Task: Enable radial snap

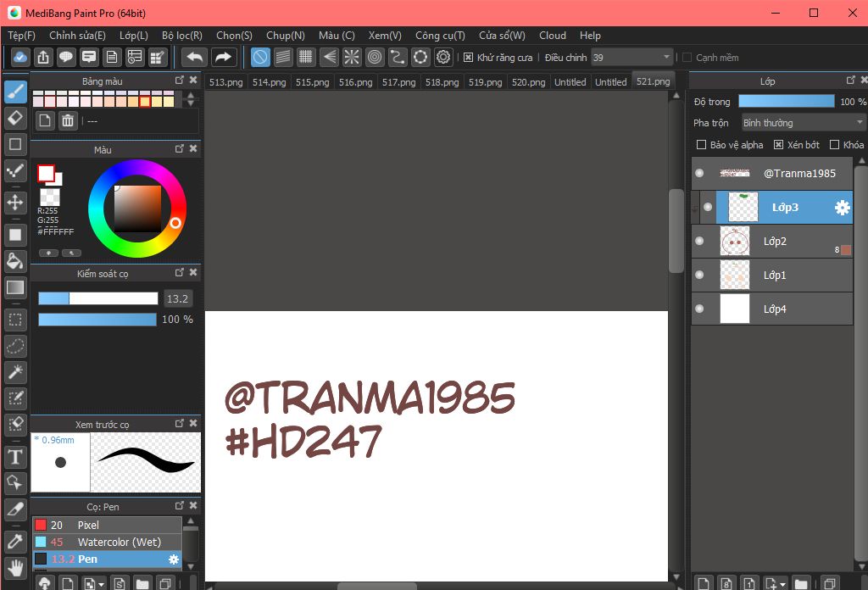Action: [x=352, y=57]
